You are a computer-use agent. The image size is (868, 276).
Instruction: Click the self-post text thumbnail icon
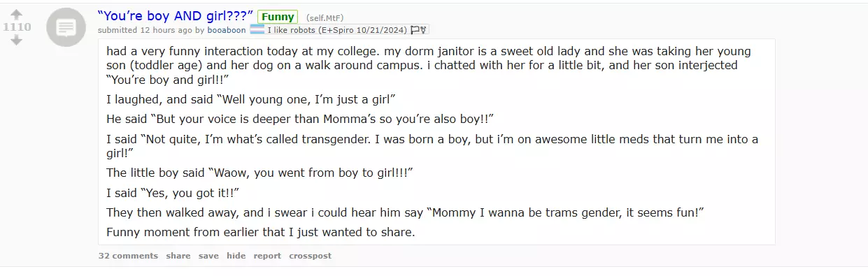66,28
